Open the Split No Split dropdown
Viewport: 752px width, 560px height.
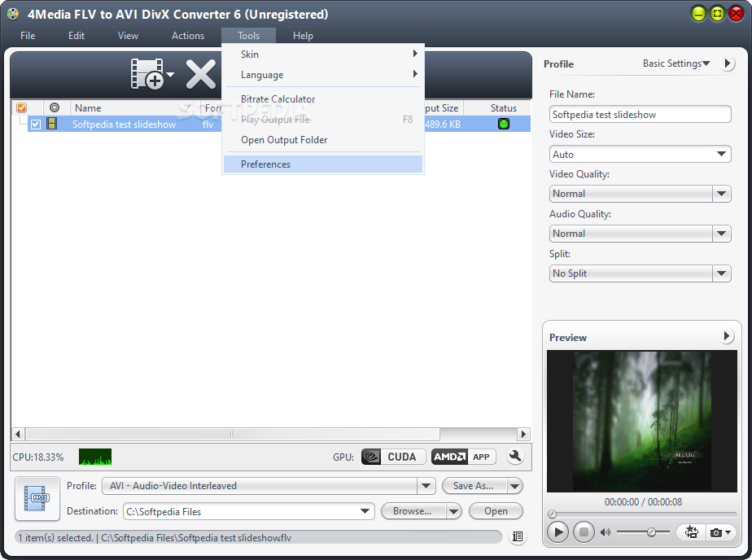(x=721, y=273)
